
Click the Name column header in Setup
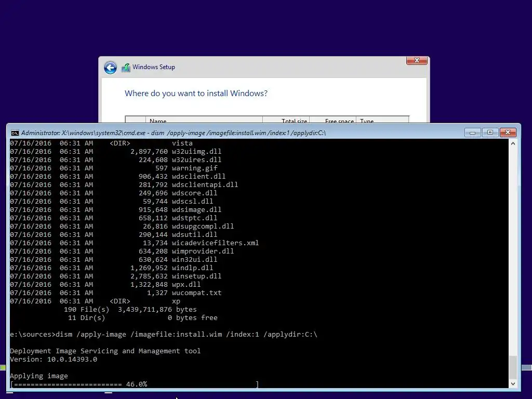pos(204,120)
